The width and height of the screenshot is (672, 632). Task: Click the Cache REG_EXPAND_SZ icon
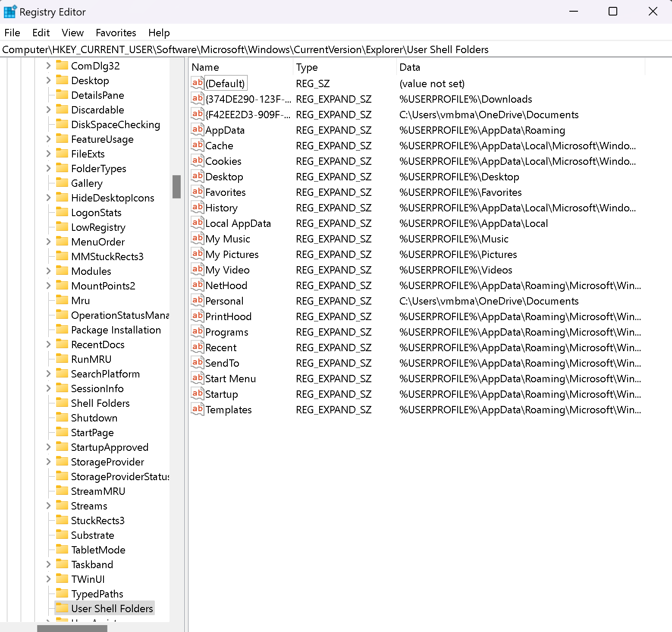pos(197,145)
